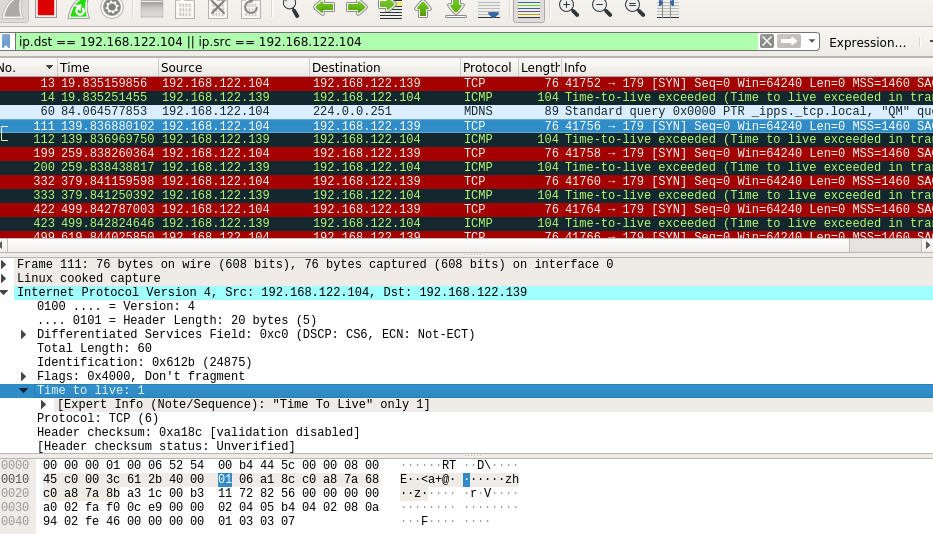
Task: Open a capture file
Action: [152, 8]
